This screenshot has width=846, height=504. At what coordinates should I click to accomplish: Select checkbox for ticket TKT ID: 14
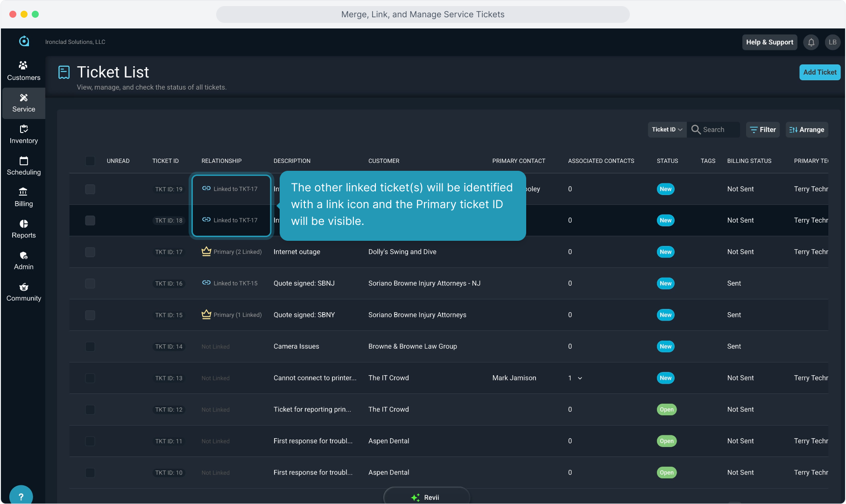[90, 347]
